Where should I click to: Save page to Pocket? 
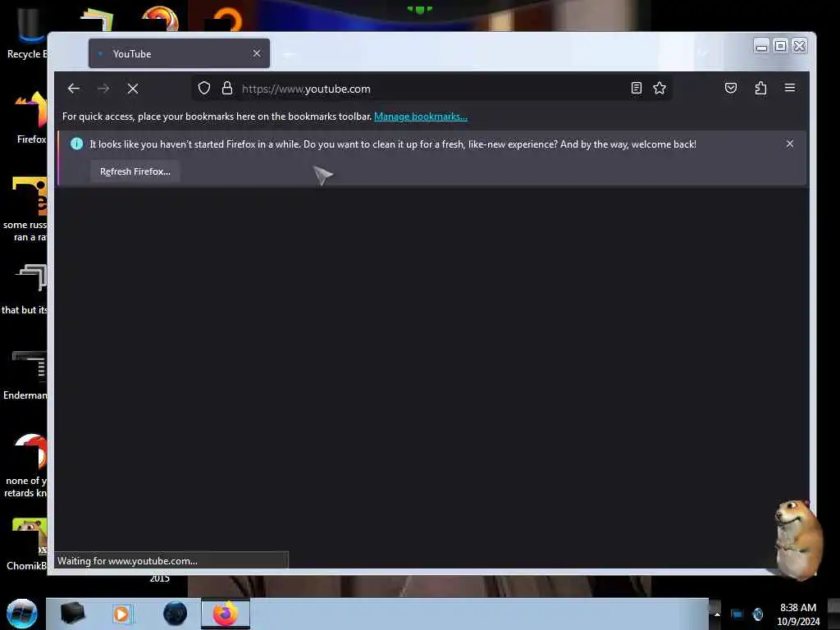point(731,88)
